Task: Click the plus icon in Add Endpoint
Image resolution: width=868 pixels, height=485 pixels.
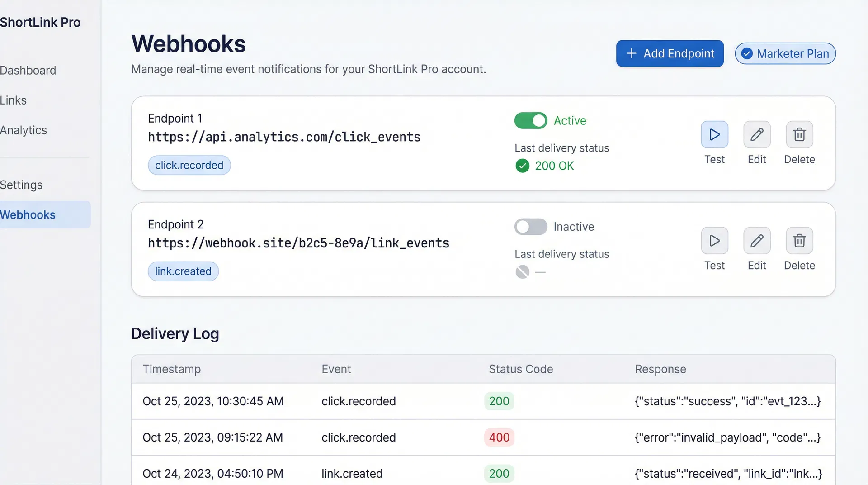Action: [631, 53]
